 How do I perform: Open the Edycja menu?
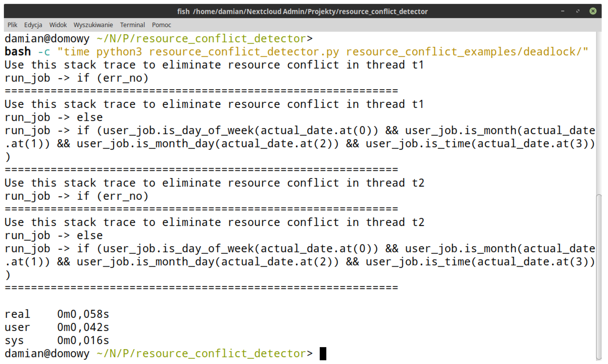pos(33,25)
